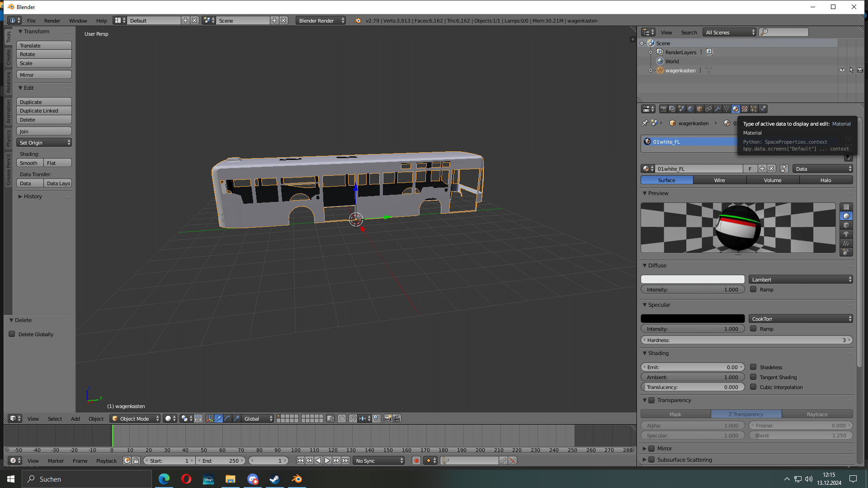Image resolution: width=868 pixels, height=488 pixels.
Task: Open the World properties tab
Action: [x=690, y=109]
